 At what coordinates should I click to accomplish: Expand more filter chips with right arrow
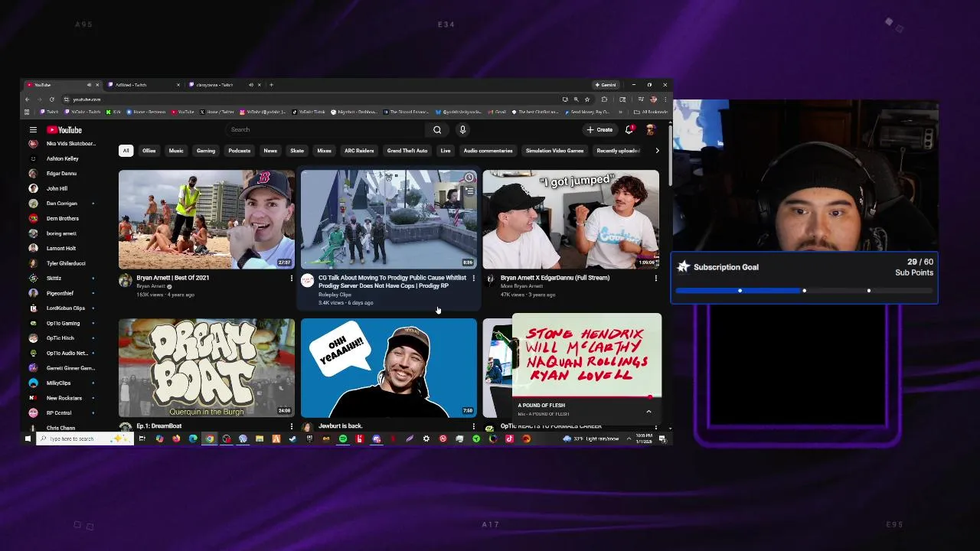[x=657, y=151]
